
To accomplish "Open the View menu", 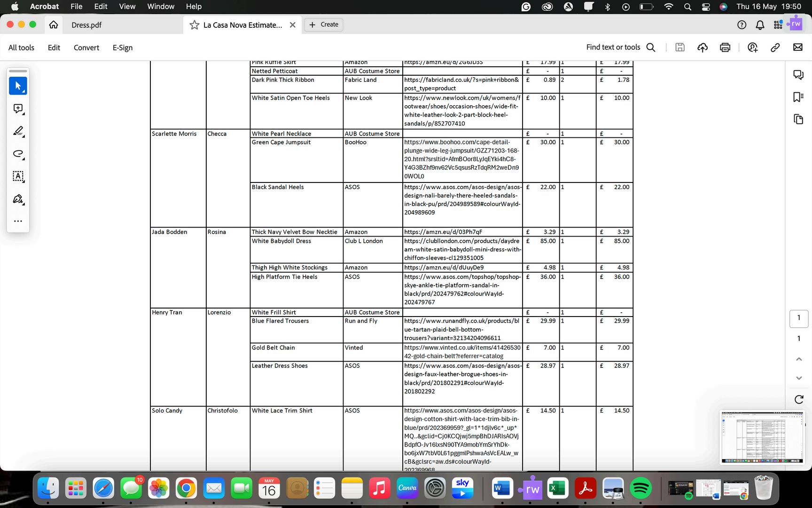I will pos(127,7).
